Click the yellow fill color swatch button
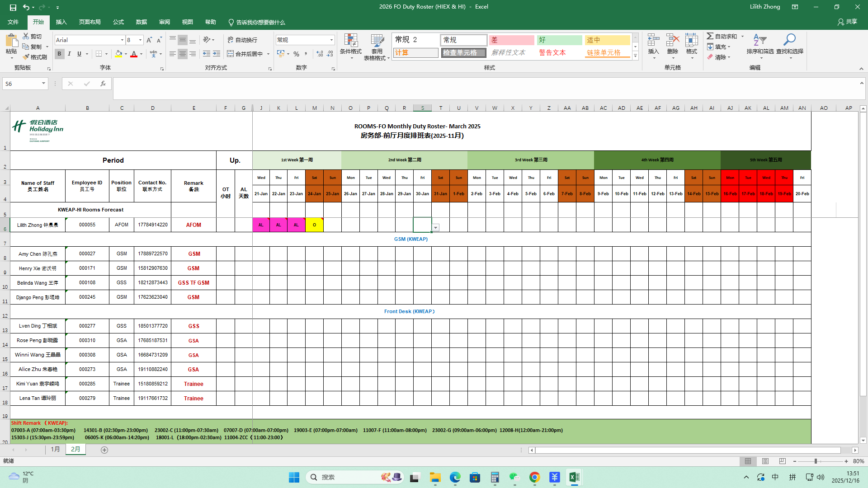This screenshot has height=488, width=868. [x=118, y=54]
